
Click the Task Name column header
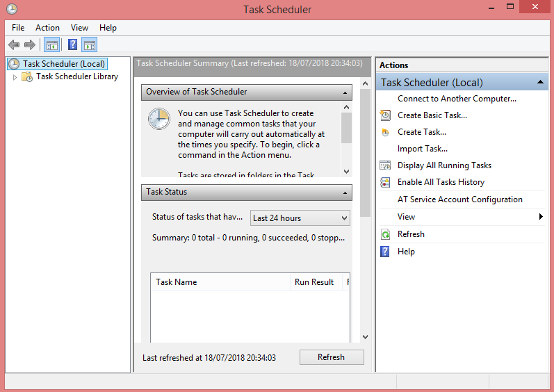[221, 281]
